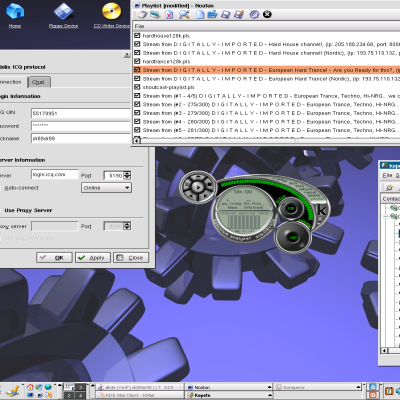Click the server field showing login.icq.com
Image resolution: width=400 pixels, height=400 pixels.
click(x=55, y=175)
